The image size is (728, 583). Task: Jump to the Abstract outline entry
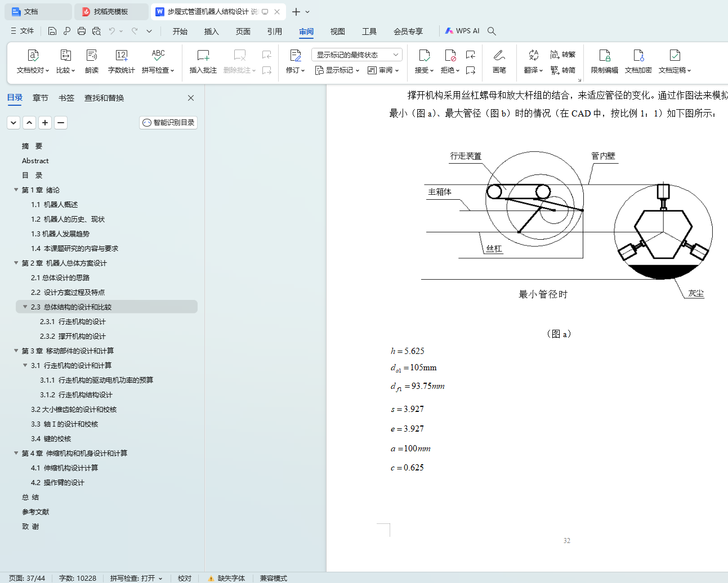point(35,161)
